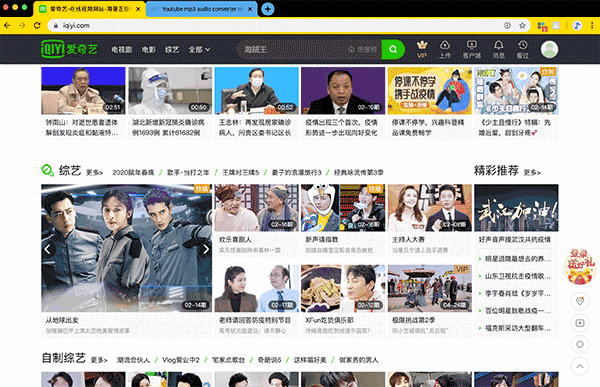The height and width of the screenshot is (387, 600).
Task: Click the circled plus icon in the address bar
Action: [507, 26]
